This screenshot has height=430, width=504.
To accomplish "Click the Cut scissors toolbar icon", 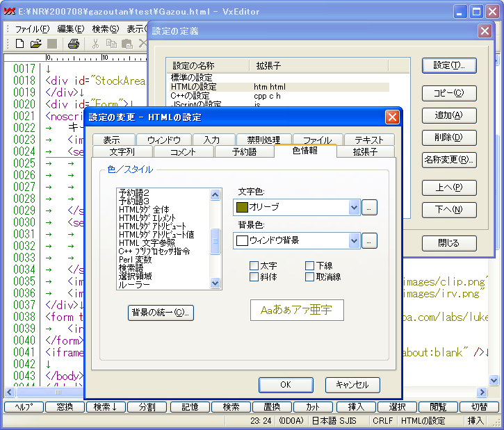I will point(95,44).
